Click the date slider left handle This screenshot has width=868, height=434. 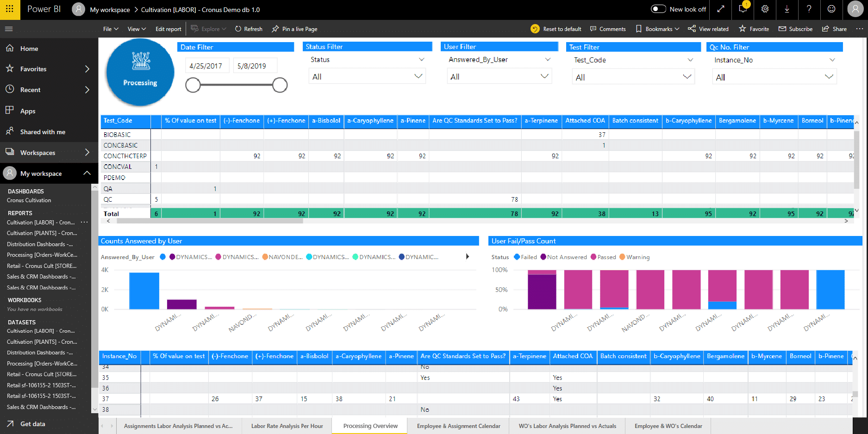pos(193,85)
